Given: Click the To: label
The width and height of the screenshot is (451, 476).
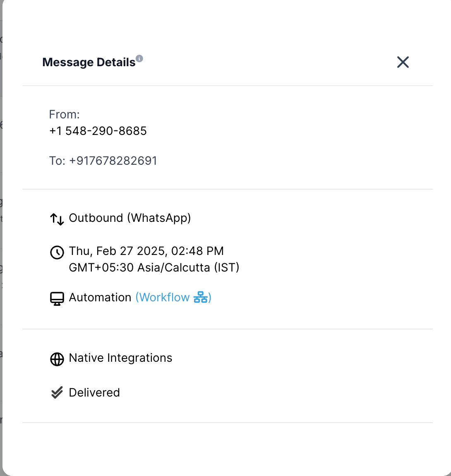Looking at the screenshot, I should coord(57,161).
